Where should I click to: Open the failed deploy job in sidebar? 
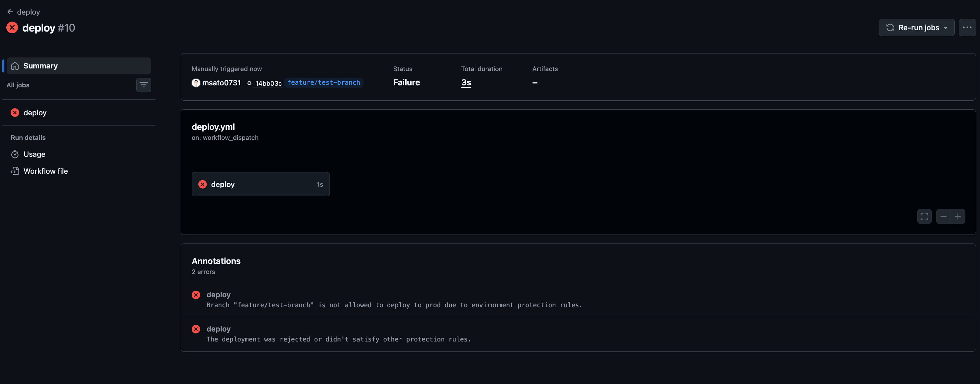click(79, 113)
